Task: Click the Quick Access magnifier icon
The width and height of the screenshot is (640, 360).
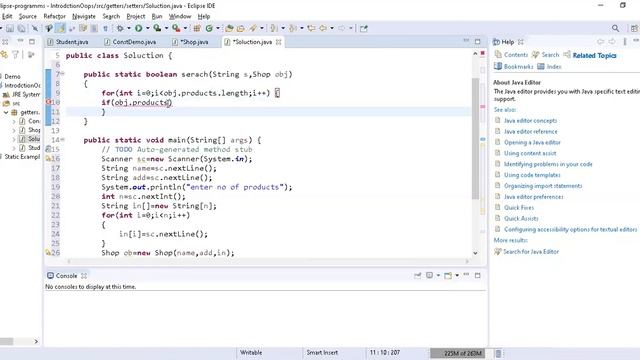Action: tap(615, 28)
